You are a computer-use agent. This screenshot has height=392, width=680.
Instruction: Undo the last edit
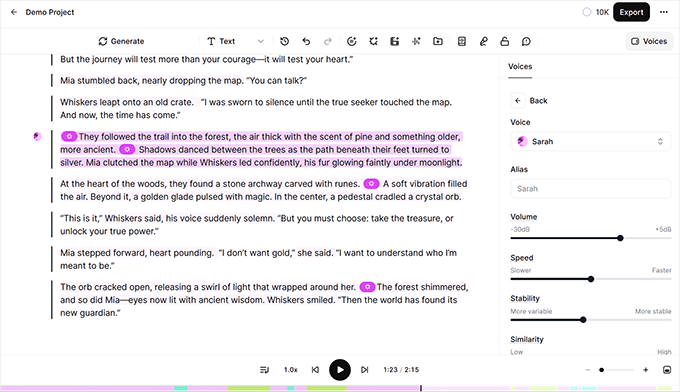click(306, 41)
